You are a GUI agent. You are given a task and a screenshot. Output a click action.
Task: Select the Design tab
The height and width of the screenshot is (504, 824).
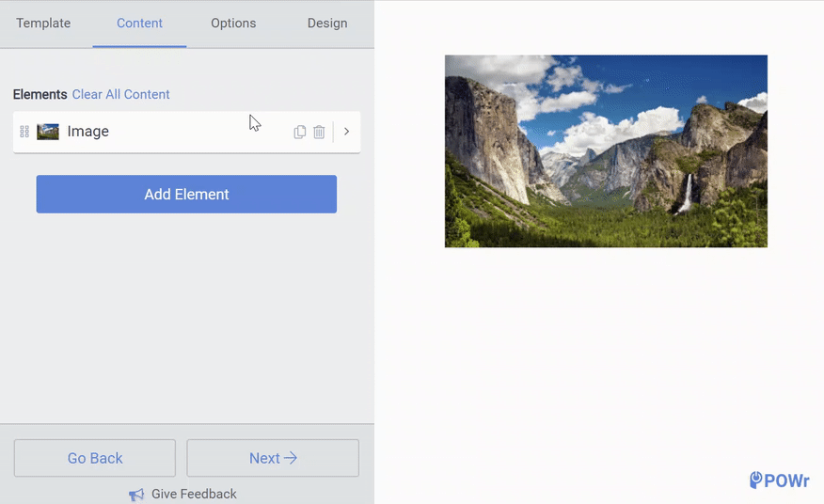pos(326,24)
